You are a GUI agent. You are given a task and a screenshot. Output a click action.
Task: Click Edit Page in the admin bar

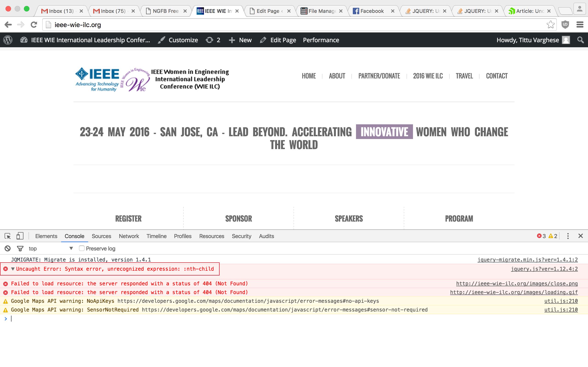pos(283,40)
